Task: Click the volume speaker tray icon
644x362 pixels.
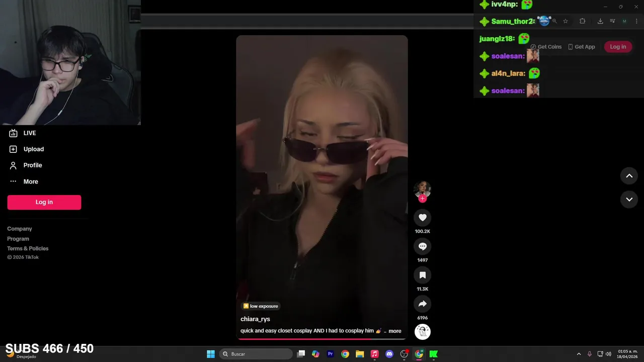Action: click(608, 354)
